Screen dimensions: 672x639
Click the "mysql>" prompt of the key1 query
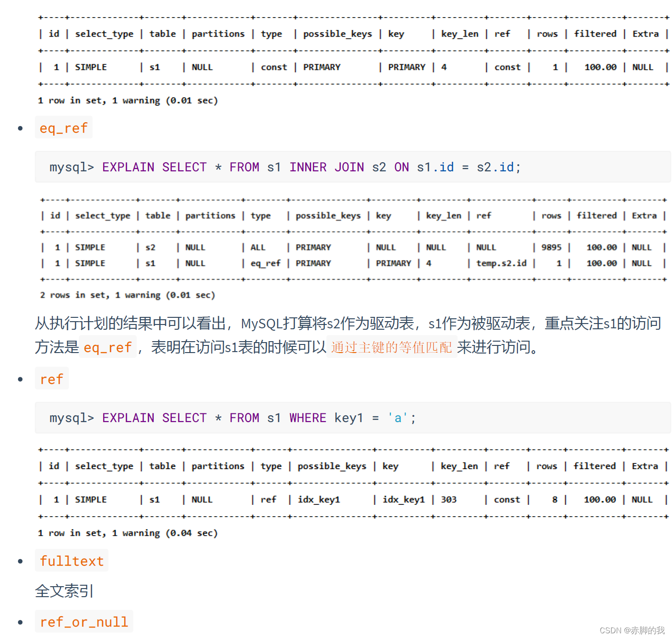pos(72,418)
